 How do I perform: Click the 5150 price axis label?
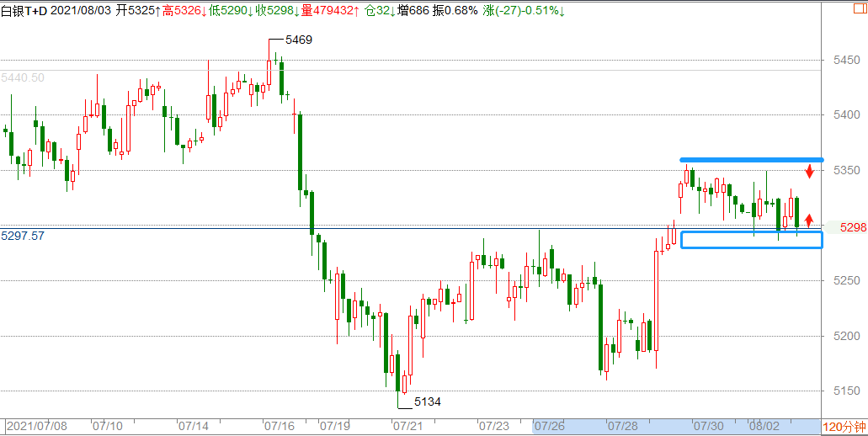845,391
